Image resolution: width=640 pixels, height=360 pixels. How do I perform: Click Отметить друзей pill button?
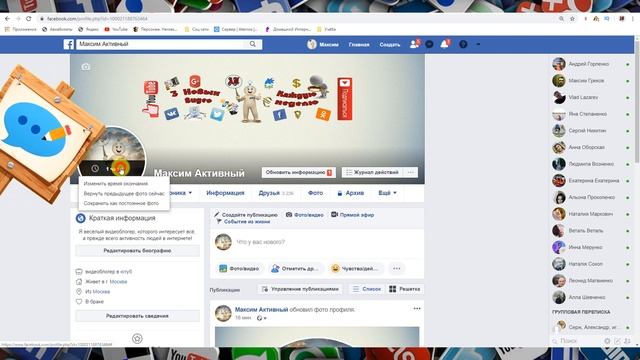click(295, 269)
